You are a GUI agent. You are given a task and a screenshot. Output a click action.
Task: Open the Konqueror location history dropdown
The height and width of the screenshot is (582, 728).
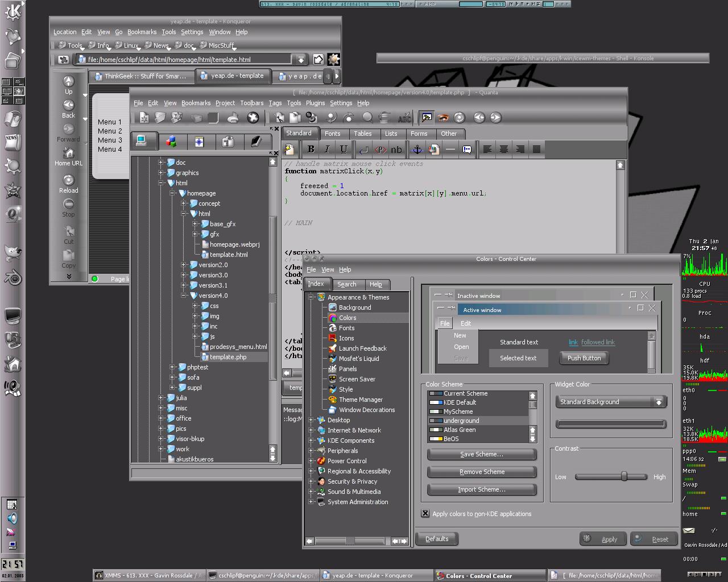click(300, 59)
